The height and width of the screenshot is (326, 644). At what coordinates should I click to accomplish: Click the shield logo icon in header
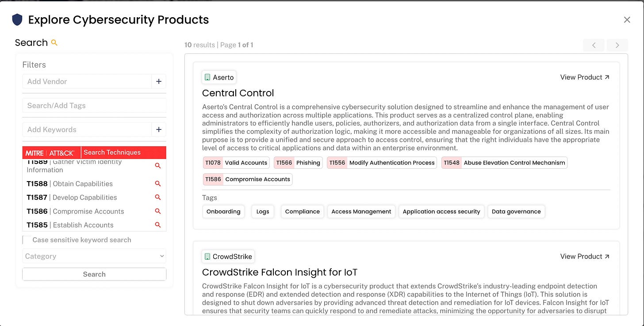tap(17, 19)
